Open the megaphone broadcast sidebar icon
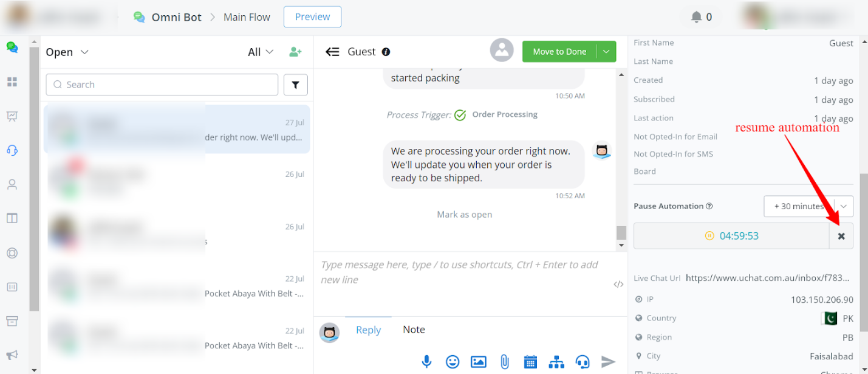 (x=12, y=355)
